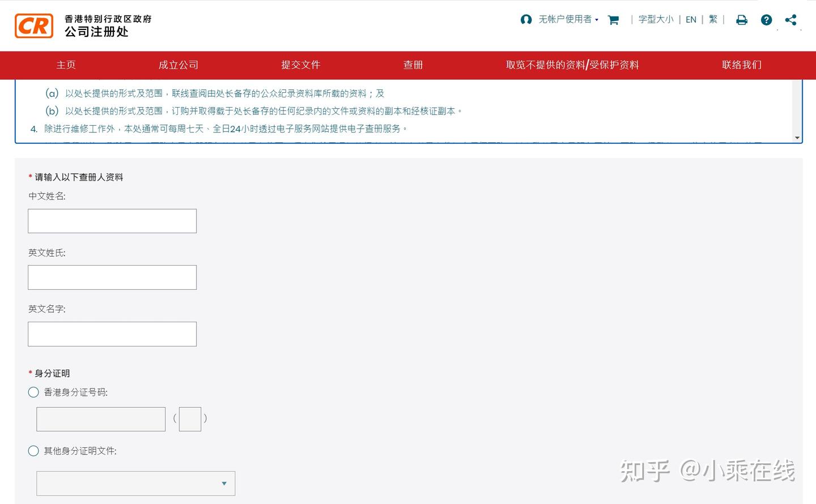Choose identity document type from dropdown

135,483
